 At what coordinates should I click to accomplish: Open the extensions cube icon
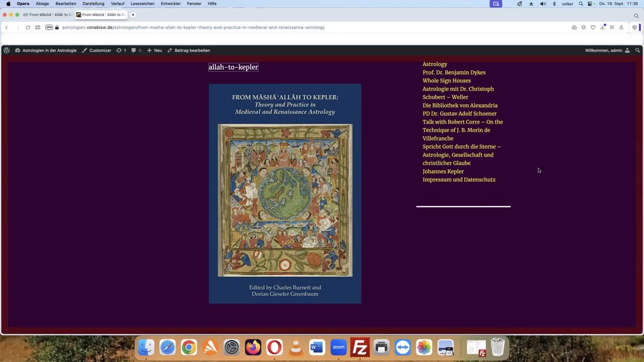coord(634,27)
